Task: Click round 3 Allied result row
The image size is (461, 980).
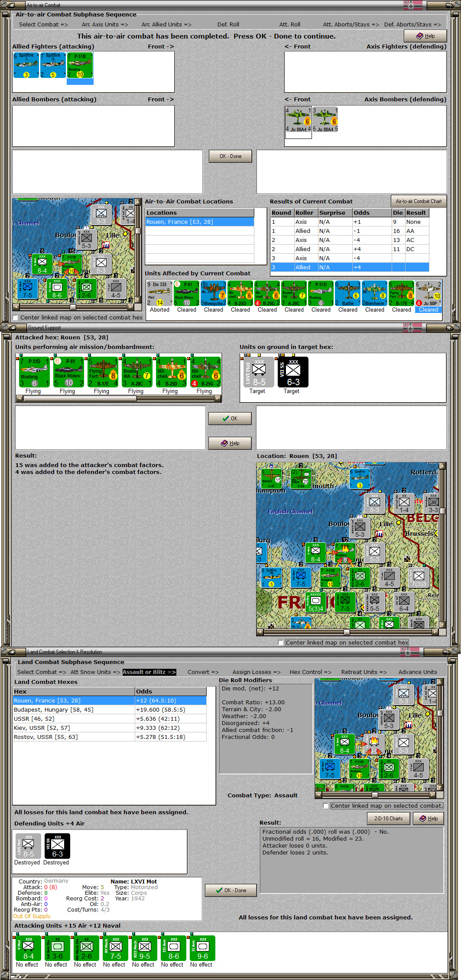Action: point(350,268)
